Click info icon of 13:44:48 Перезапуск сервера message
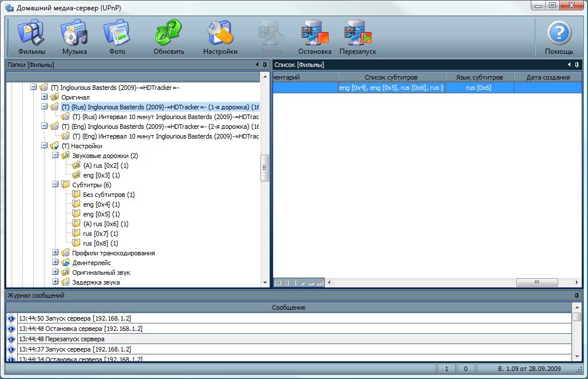Screen dimensions: 588x379 click(11, 339)
